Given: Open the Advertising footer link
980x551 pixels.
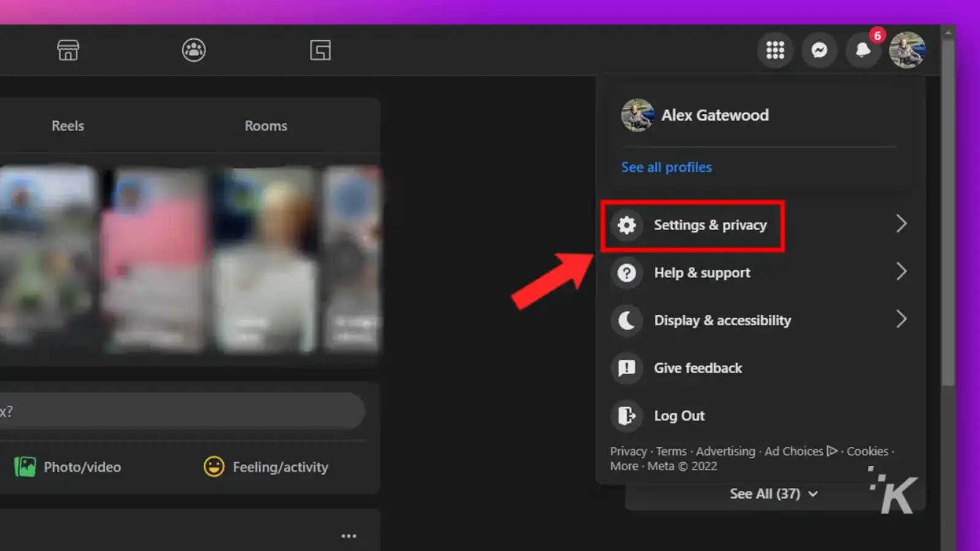Looking at the screenshot, I should pyautogui.click(x=726, y=451).
